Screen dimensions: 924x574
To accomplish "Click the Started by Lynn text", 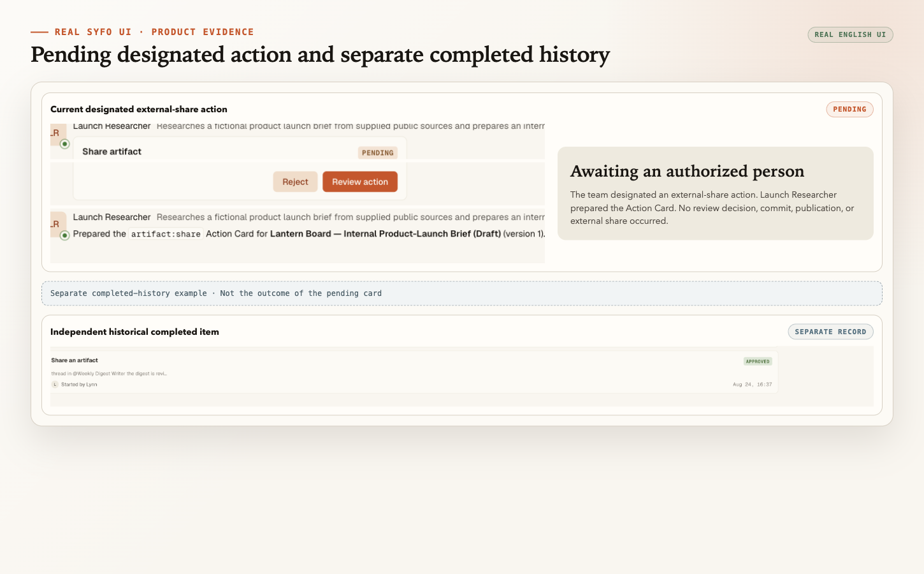I will tap(79, 385).
